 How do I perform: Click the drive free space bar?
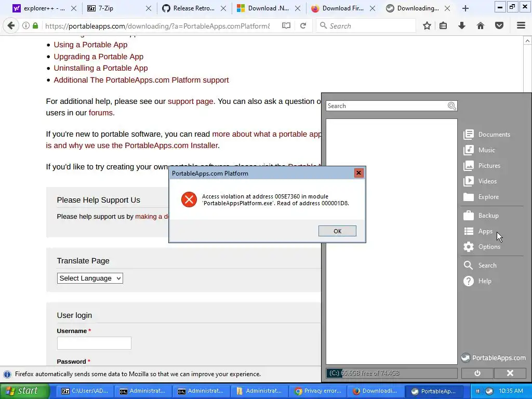tap(392, 373)
